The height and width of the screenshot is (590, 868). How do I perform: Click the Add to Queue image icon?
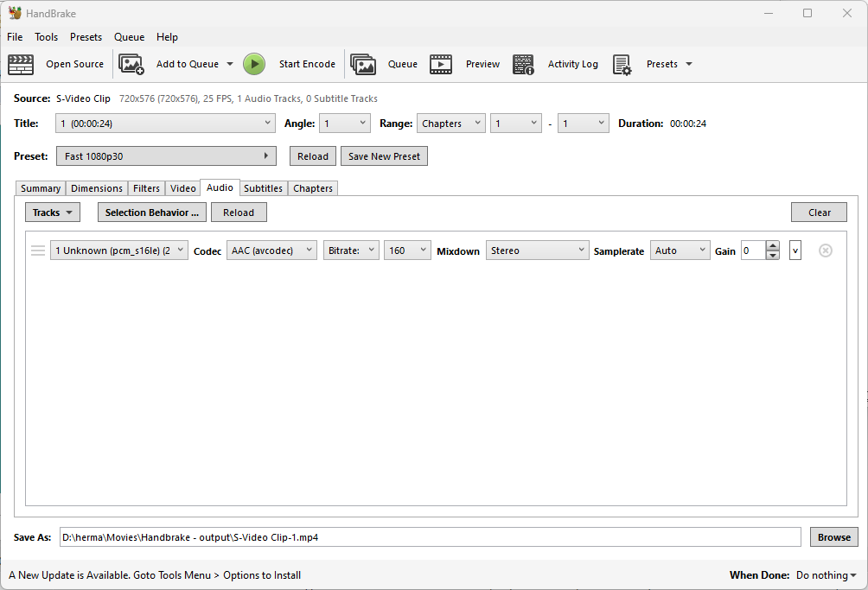click(x=131, y=64)
